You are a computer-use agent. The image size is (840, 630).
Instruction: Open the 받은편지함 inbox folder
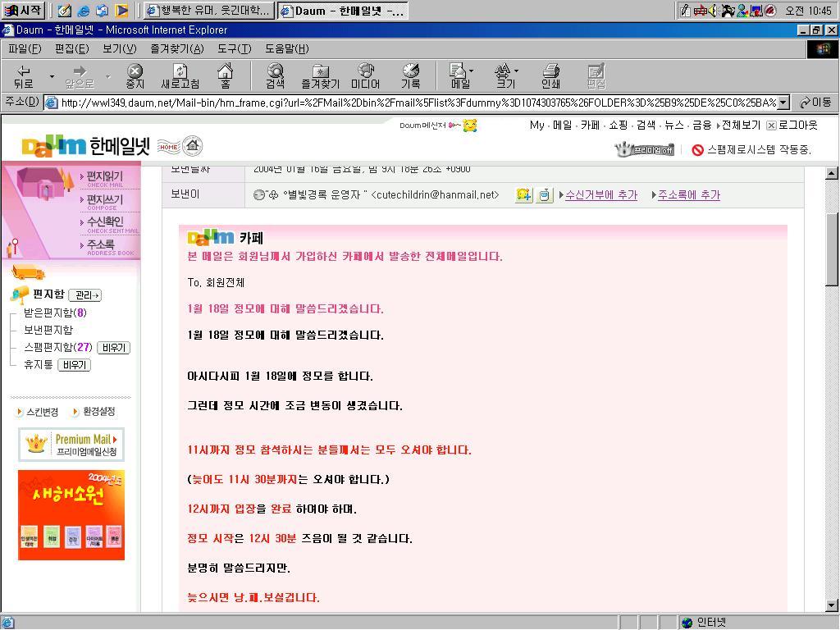pyautogui.click(x=54, y=313)
